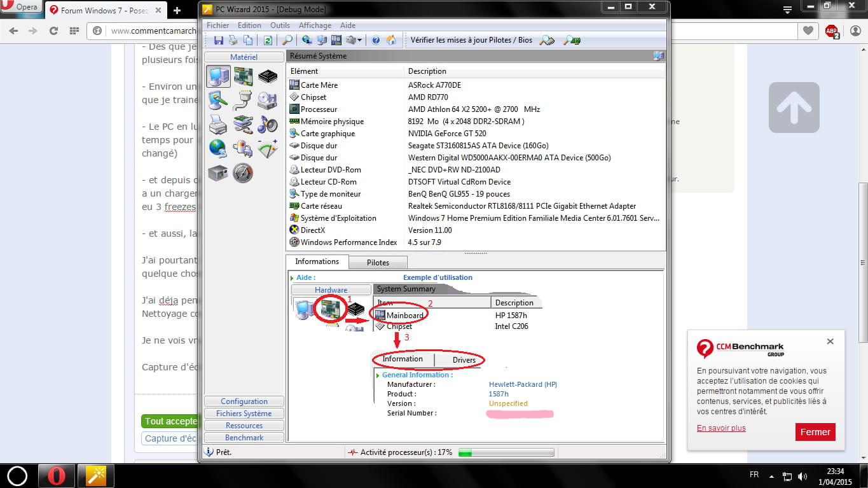Image resolution: width=868 pixels, height=488 pixels.
Task: Select the Carte graphique row
Action: (x=327, y=134)
